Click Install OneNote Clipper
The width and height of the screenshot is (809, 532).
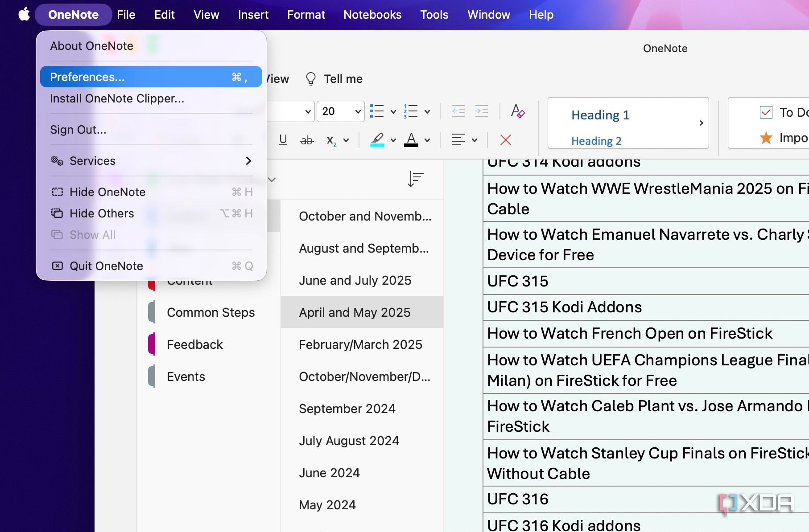151,98
